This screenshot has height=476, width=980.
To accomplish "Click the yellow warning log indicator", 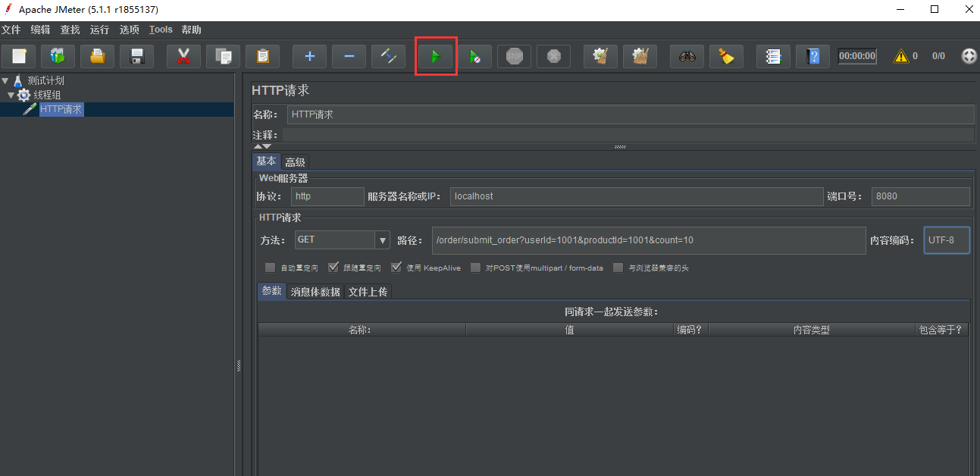I will [900, 56].
